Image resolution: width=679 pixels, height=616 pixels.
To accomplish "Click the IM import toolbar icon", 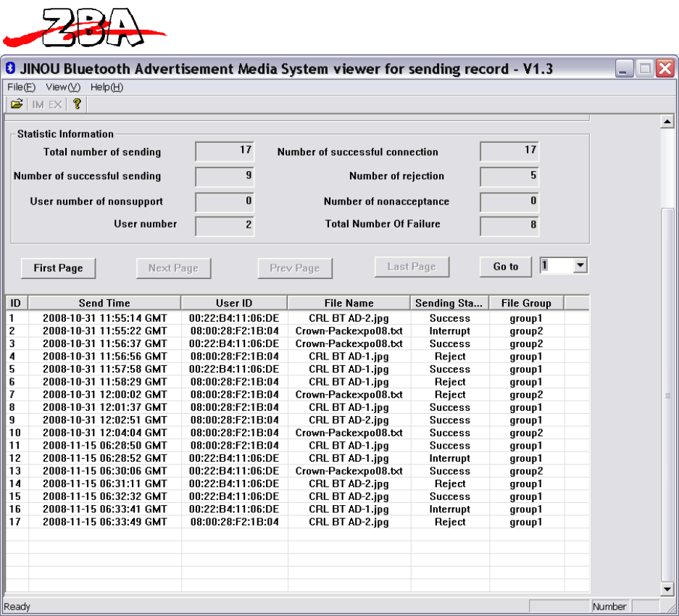I will [38, 104].
